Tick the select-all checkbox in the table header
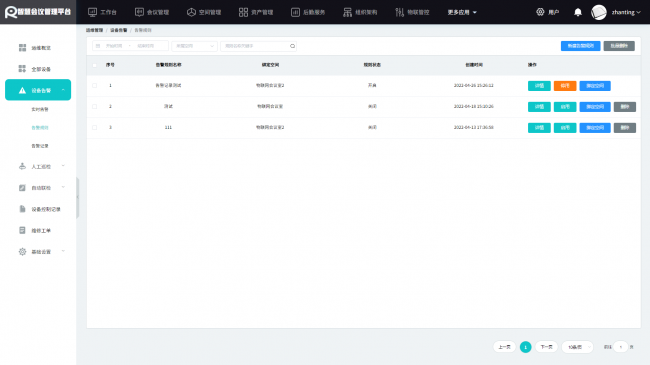 pos(95,65)
